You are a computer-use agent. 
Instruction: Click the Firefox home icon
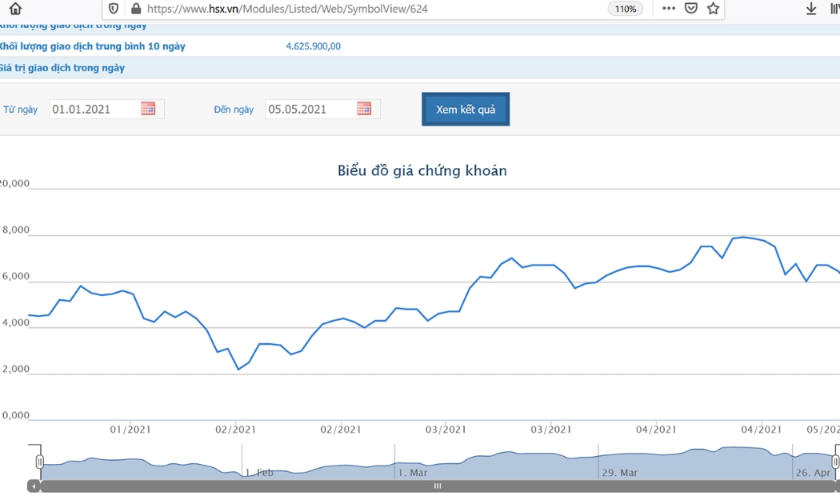(x=15, y=8)
